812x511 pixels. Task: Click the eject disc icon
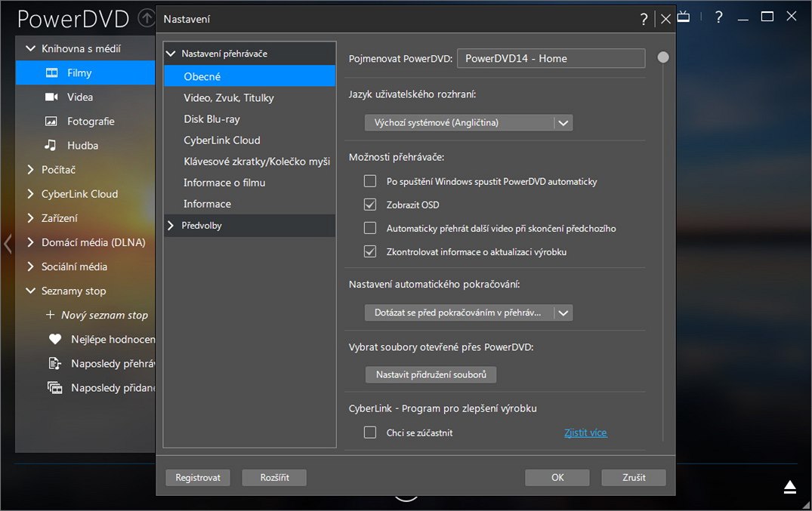click(x=790, y=487)
